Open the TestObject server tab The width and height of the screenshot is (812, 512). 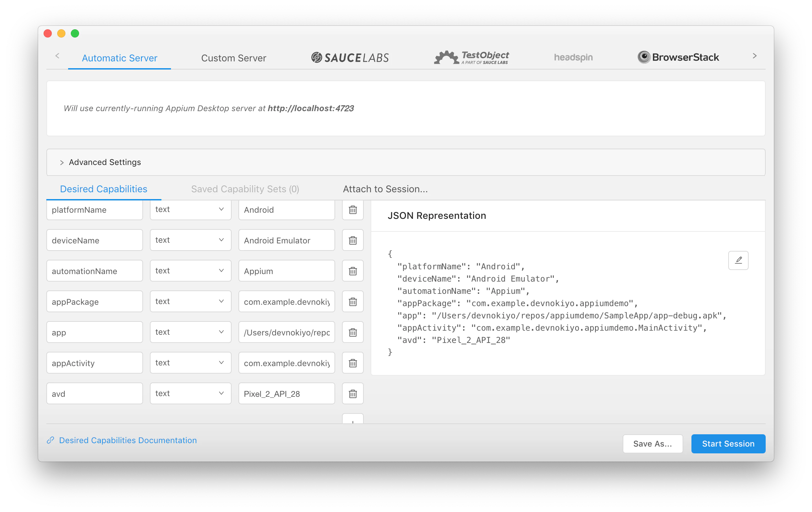471,58
